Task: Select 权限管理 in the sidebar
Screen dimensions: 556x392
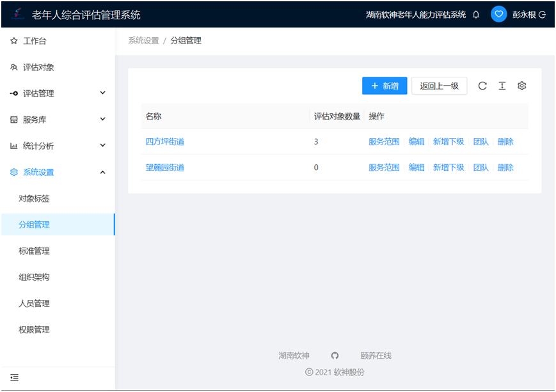Action: [x=34, y=330]
